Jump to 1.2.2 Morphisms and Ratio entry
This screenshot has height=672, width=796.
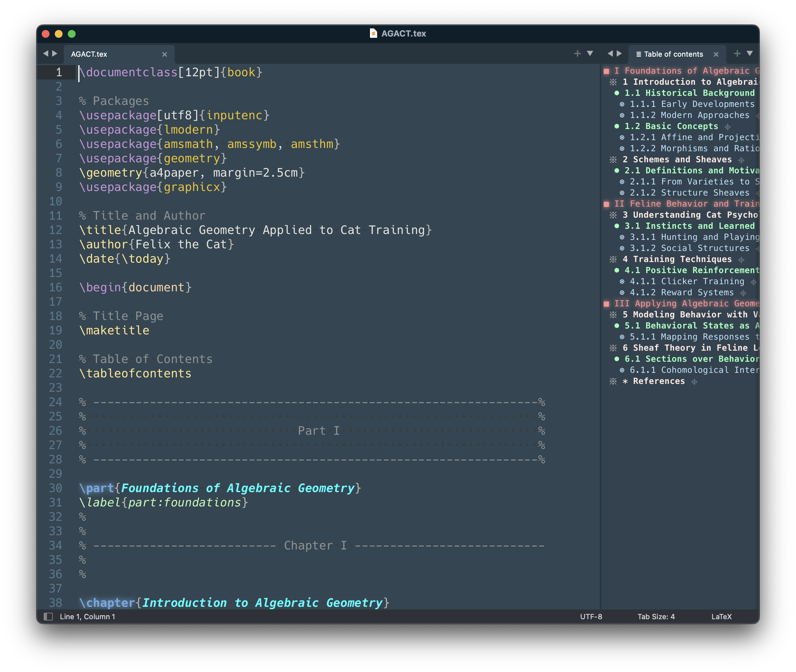coord(694,148)
